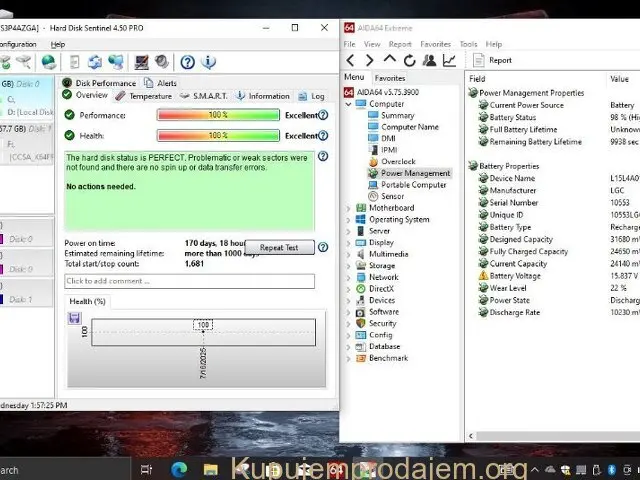The width and height of the screenshot is (640, 480).
Task: Open the Tools menu in AIDA64
Action: (x=468, y=44)
